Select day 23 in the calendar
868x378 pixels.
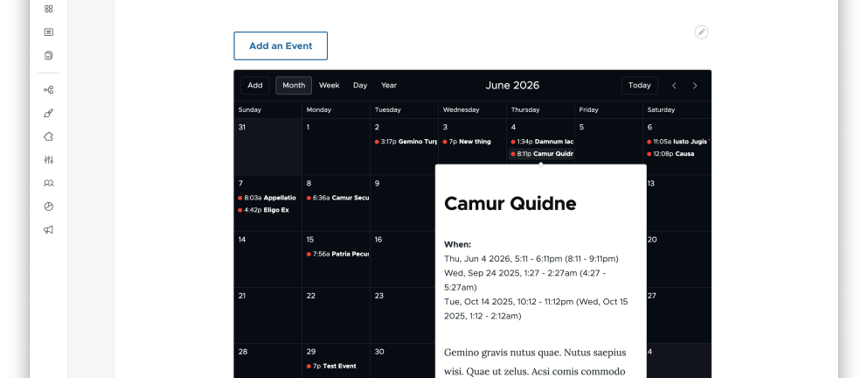click(378, 296)
